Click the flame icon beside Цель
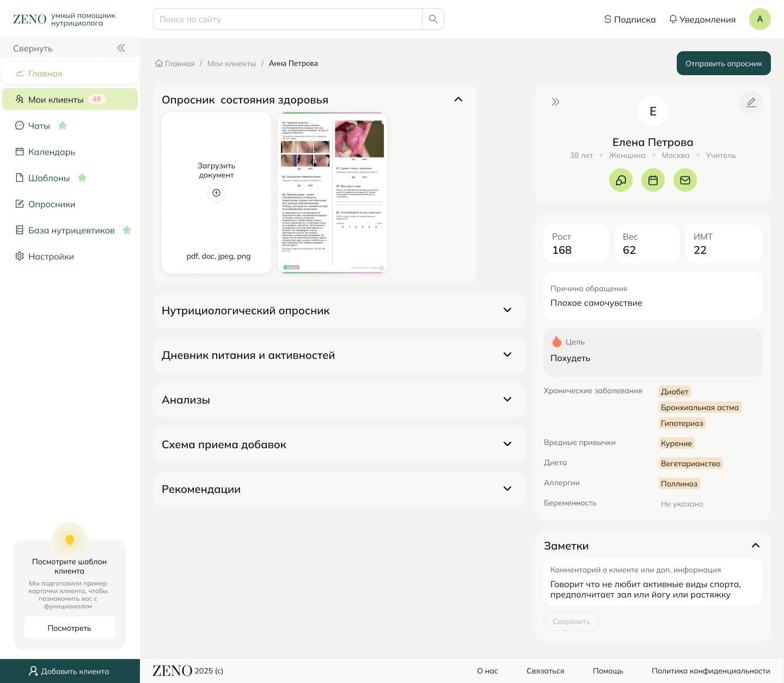The width and height of the screenshot is (784, 683). click(x=556, y=342)
